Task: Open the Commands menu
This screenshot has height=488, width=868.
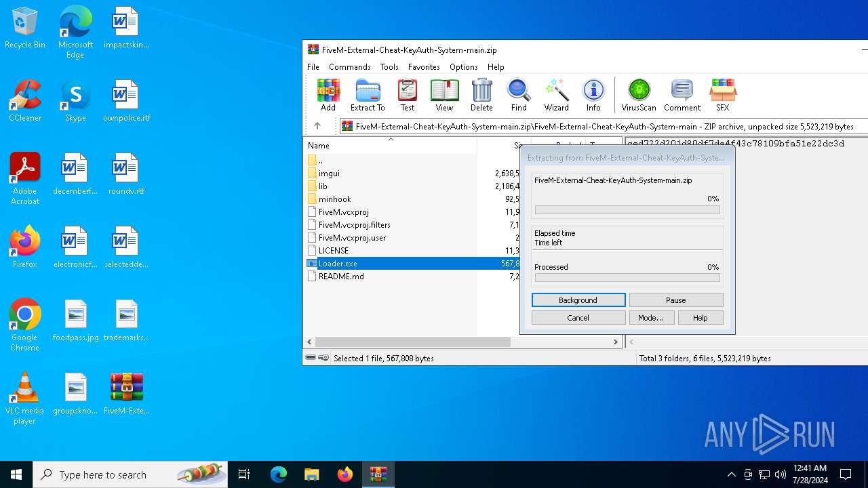Action: (x=350, y=67)
